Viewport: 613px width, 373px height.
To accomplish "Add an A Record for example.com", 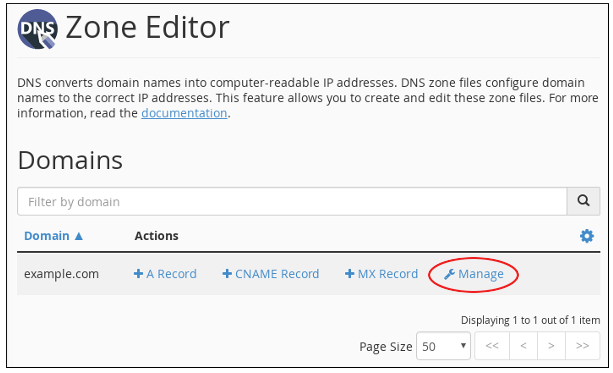I will [x=165, y=274].
